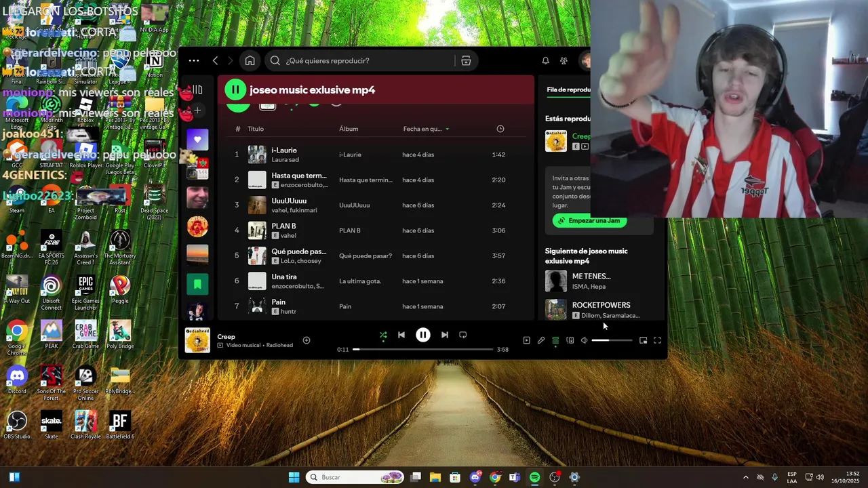The image size is (868, 488).
Task: Open album link Qué puede pasar?
Action: [366, 256]
